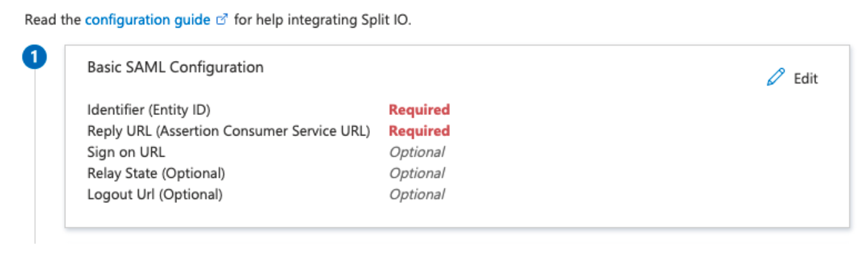Open the configuration guide link
868x253 pixels.
click(x=147, y=20)
